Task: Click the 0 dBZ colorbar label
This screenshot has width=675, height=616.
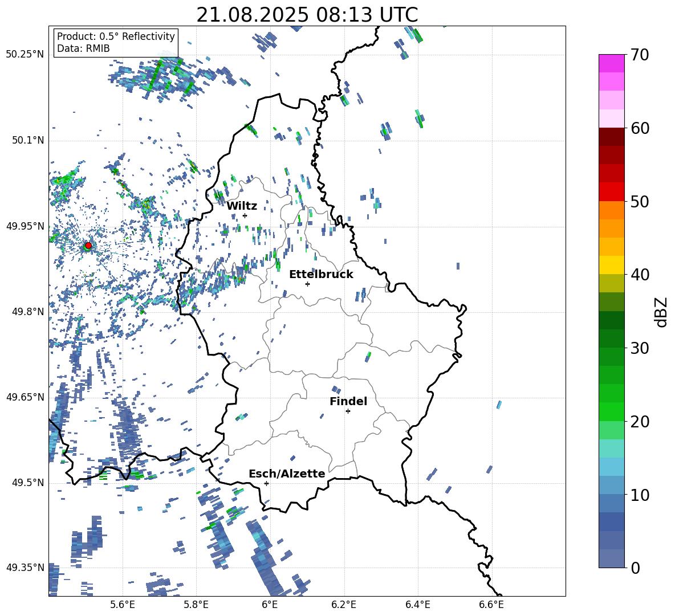Action: click(636, 568)
